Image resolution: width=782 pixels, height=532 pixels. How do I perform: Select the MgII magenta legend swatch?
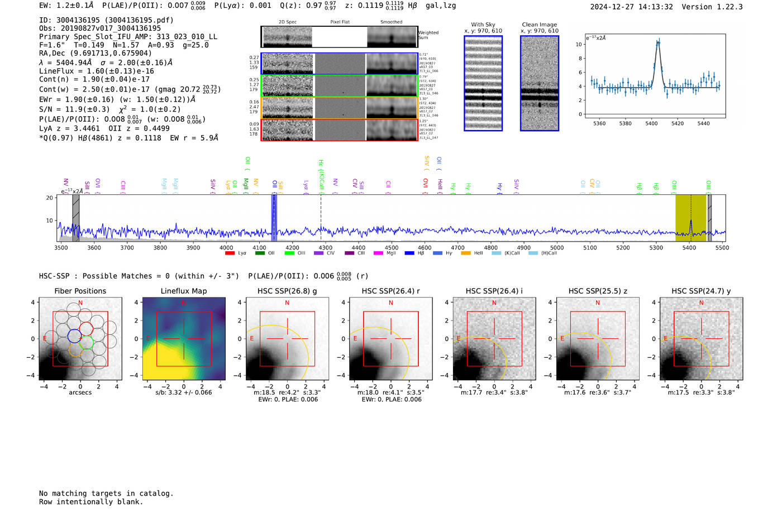click(x=378, y=253)
